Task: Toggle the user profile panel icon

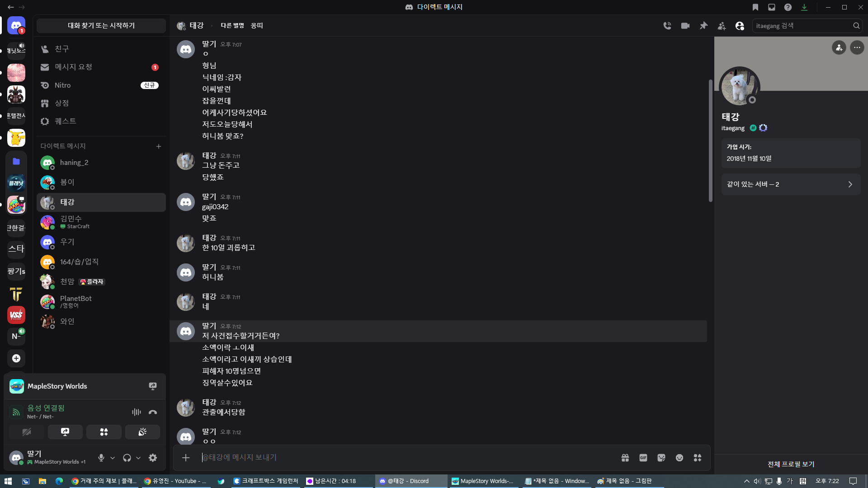Action: point(740,26)
